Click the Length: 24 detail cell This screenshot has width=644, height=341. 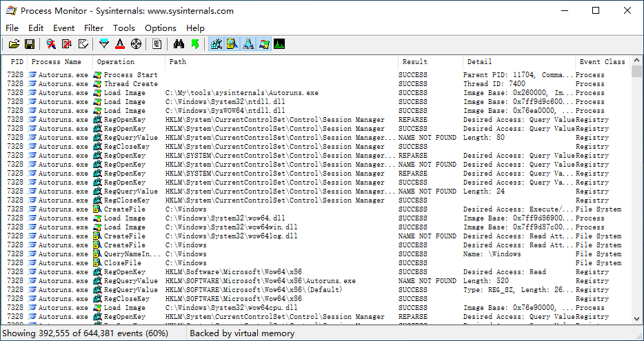(484, 192)
